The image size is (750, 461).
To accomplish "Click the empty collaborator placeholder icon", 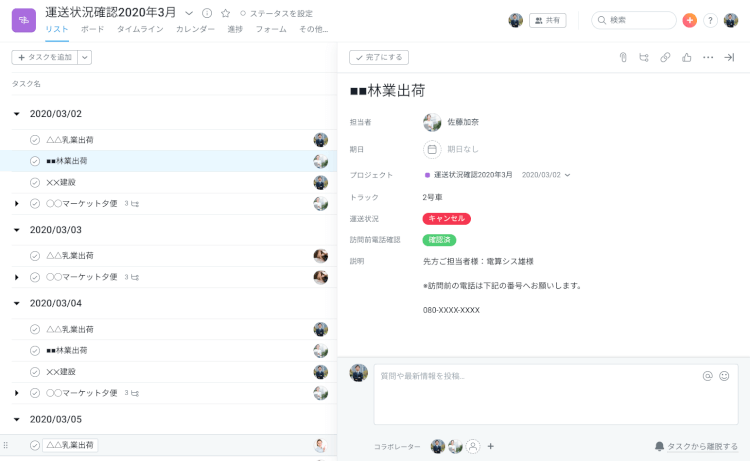I will [x=473, y=446].
